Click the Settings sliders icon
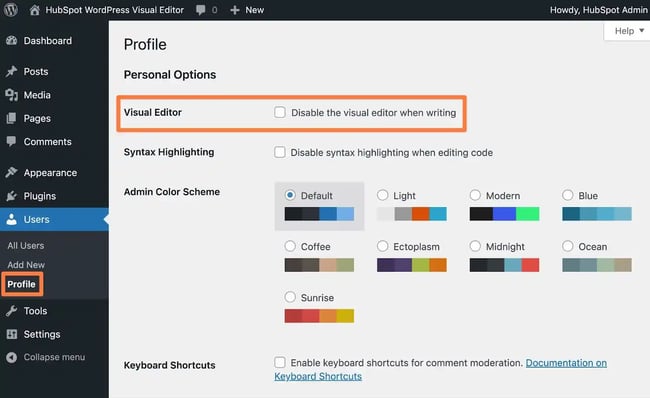 (12, 334)
